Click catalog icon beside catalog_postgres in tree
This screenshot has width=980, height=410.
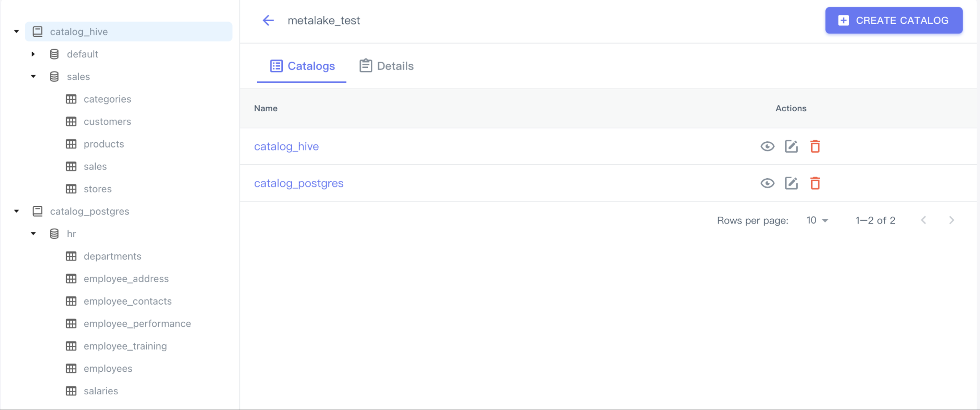[x=38, y=211]
